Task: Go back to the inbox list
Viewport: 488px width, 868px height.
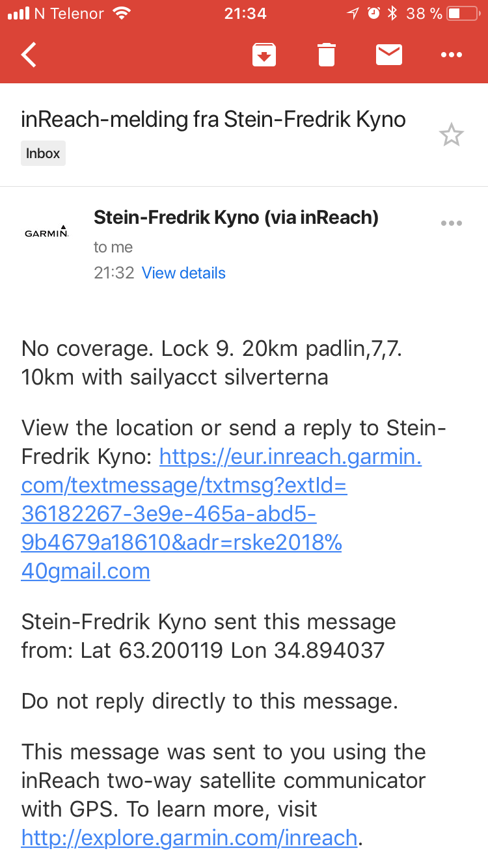Action: coord(30,55)
